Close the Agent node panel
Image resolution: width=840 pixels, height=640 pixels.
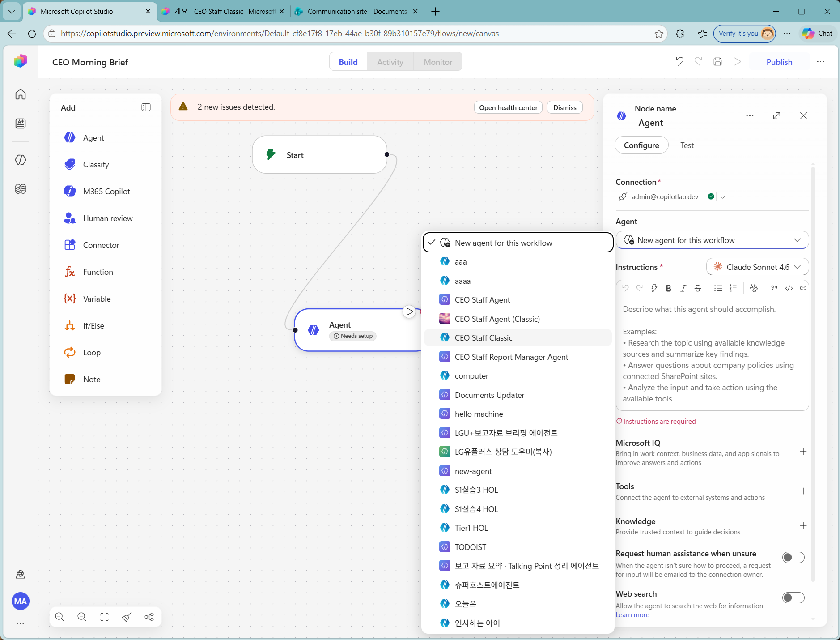[804, 116]
